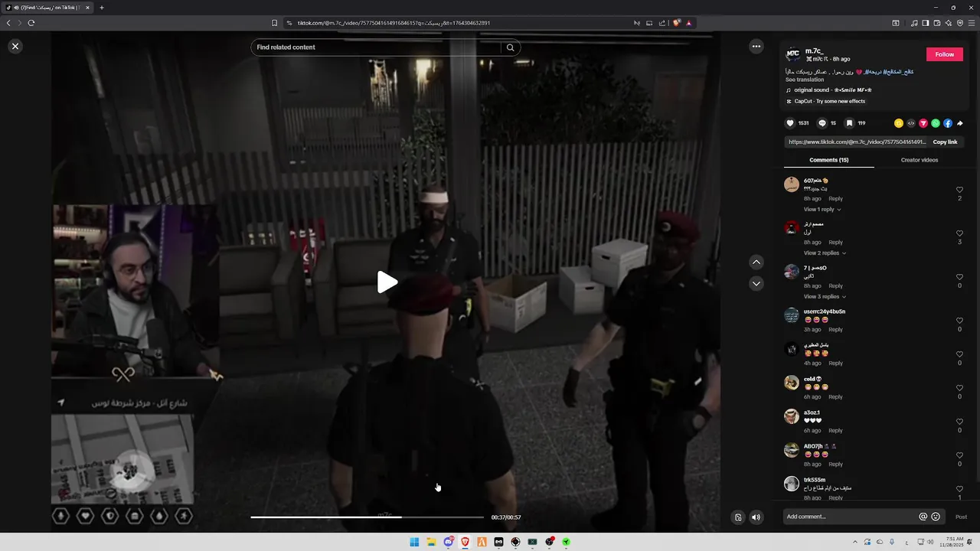Open Brave Wallet icon

pyautogui.click(x=937, y=23)
